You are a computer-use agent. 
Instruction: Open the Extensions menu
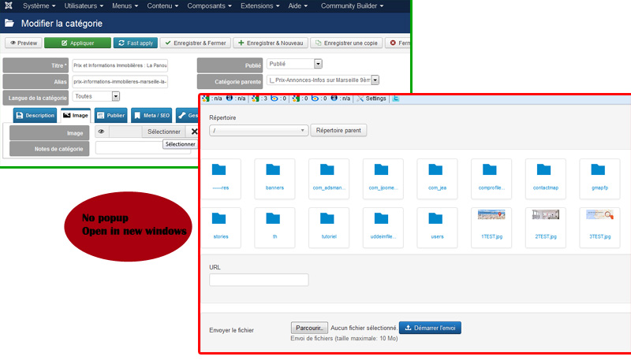pyautogui.click(x=260, y=6)
